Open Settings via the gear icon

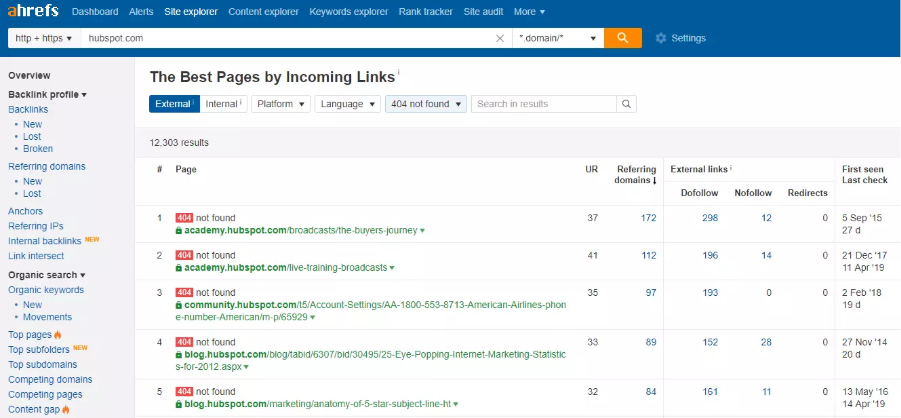[661, 38]
